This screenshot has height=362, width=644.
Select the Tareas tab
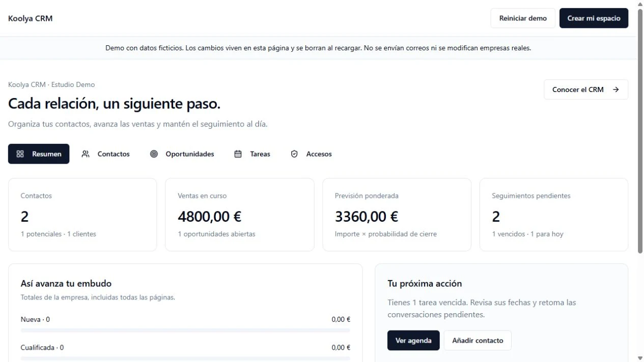point(252,154)
